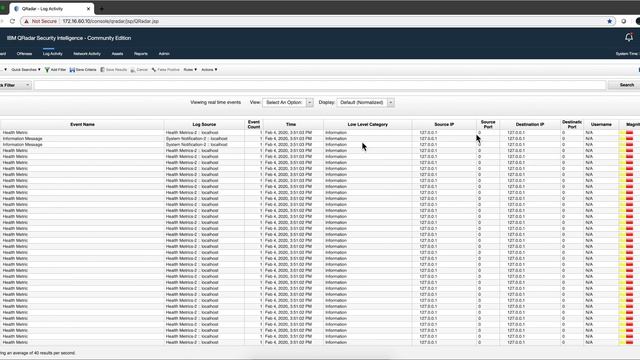
Task: Open the Assets tab
Action: click(117, 53)
